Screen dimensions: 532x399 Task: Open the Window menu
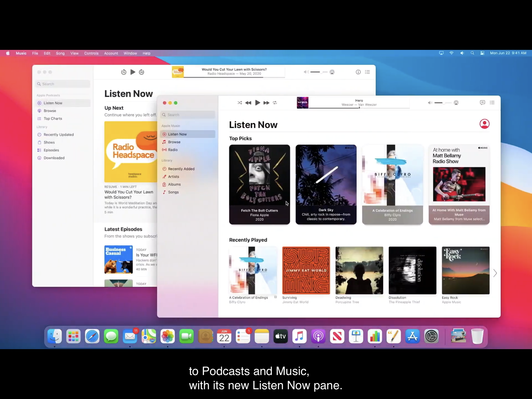pos(130,53)
